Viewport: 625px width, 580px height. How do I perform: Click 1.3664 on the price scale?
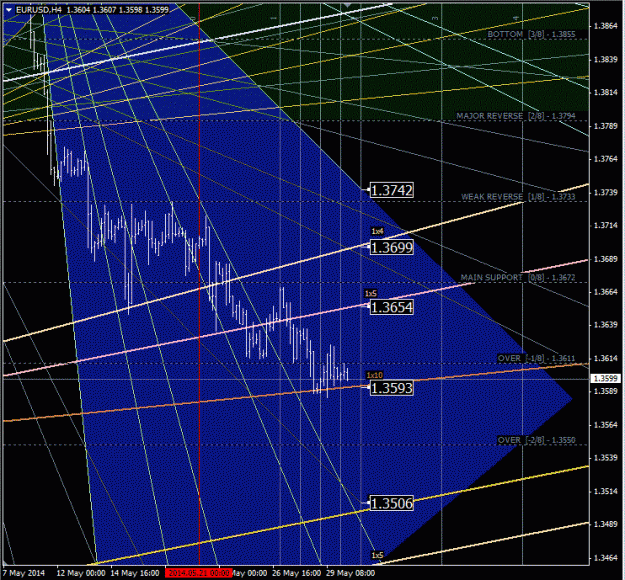point(605,292)
